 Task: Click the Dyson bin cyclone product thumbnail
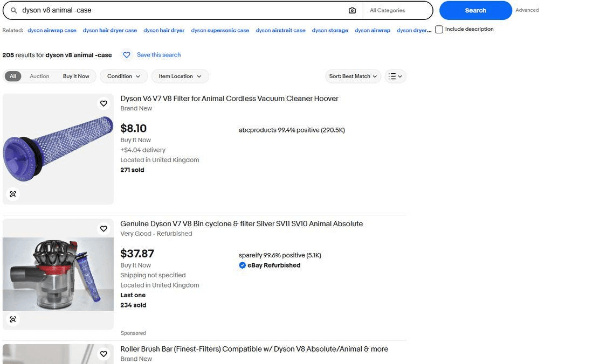coord(58,275)
